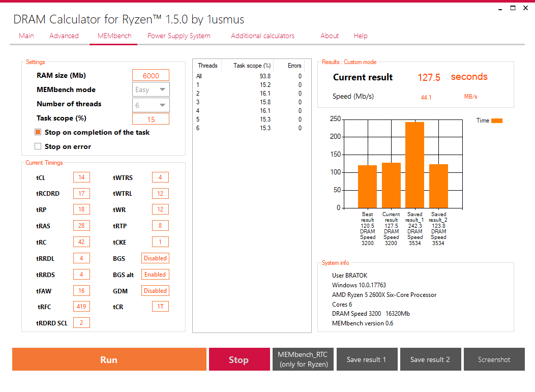Viewport: 535px width, 392px height.
Task: Select thread 6 row in table
Action: 249,128
